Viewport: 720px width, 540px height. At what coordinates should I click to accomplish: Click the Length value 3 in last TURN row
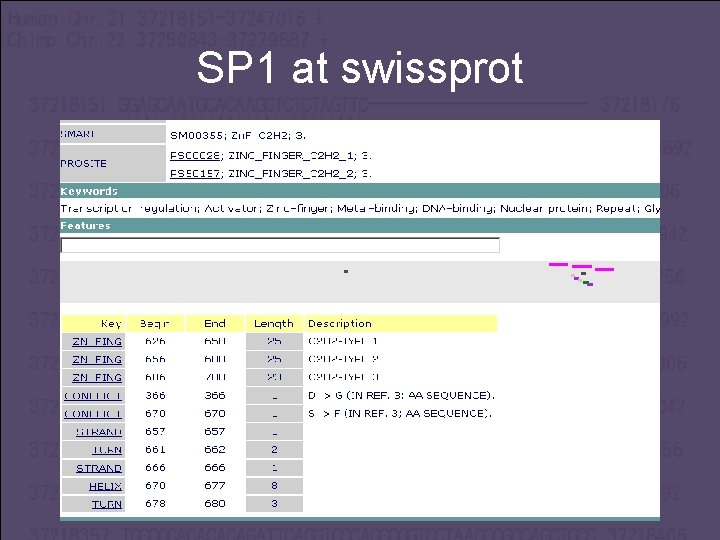(274, 504)
